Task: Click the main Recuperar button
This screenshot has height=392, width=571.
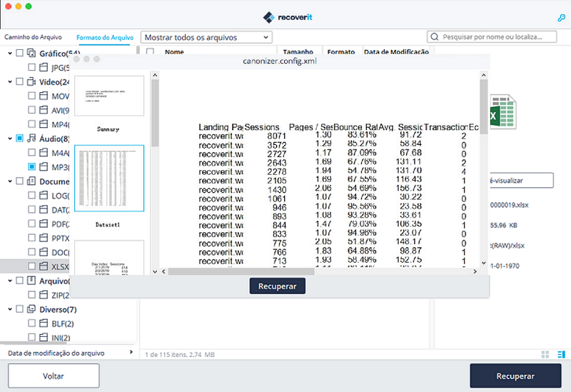Action: point(515,376)
